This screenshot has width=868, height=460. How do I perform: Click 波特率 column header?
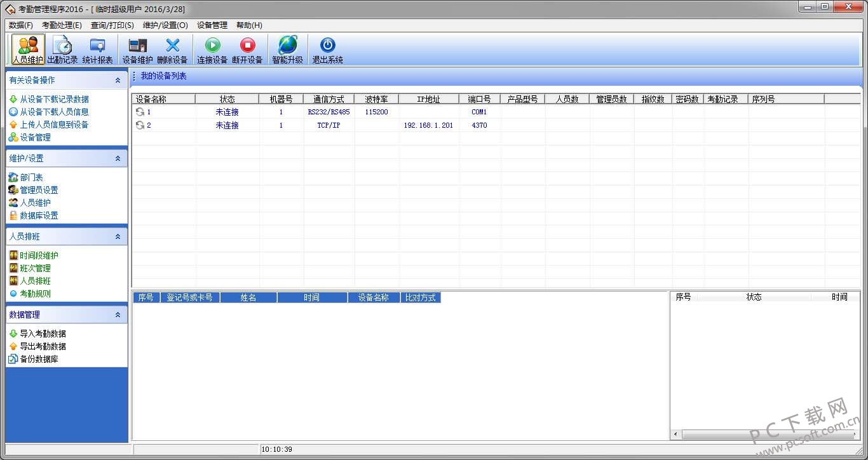point(376,99)
